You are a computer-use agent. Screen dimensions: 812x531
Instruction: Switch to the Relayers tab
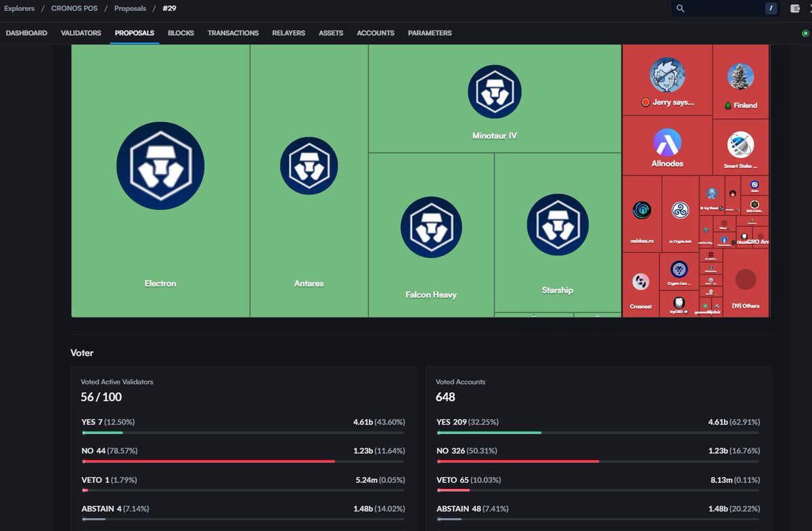(x=288, y=33)
